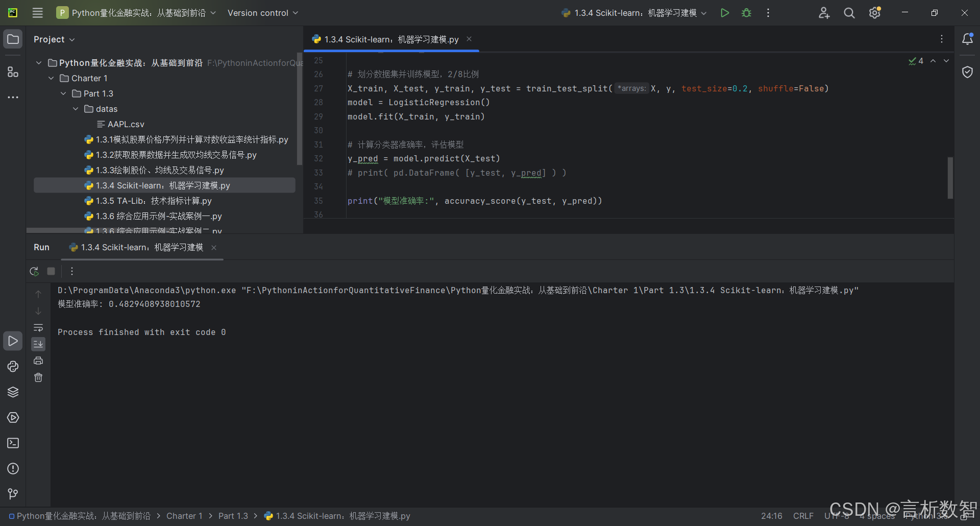The height and width of the screenshot is (526, 980).
Task: Go to next highlighted problem arrow
Action: click(x=946, y=61)
